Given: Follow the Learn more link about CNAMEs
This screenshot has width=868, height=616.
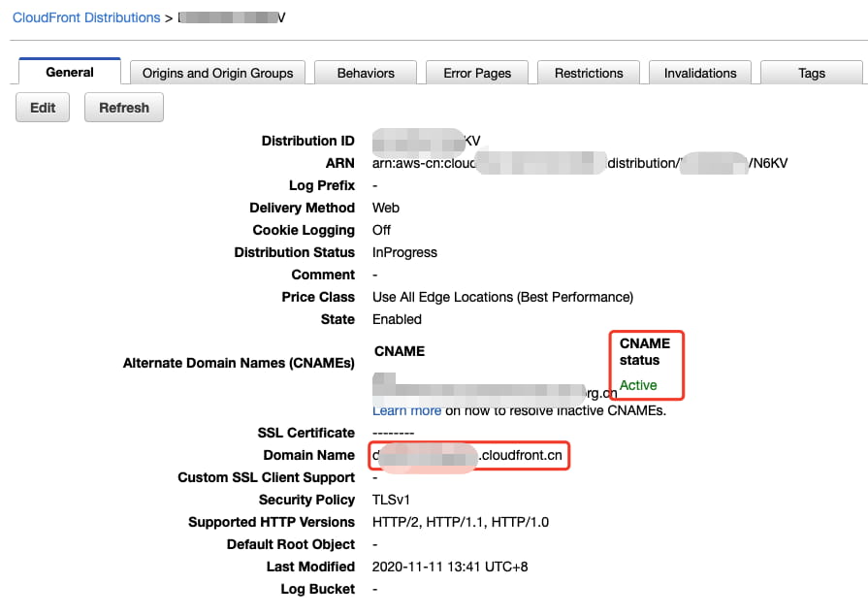Looking at the screenshot, I should coord(407,411).
